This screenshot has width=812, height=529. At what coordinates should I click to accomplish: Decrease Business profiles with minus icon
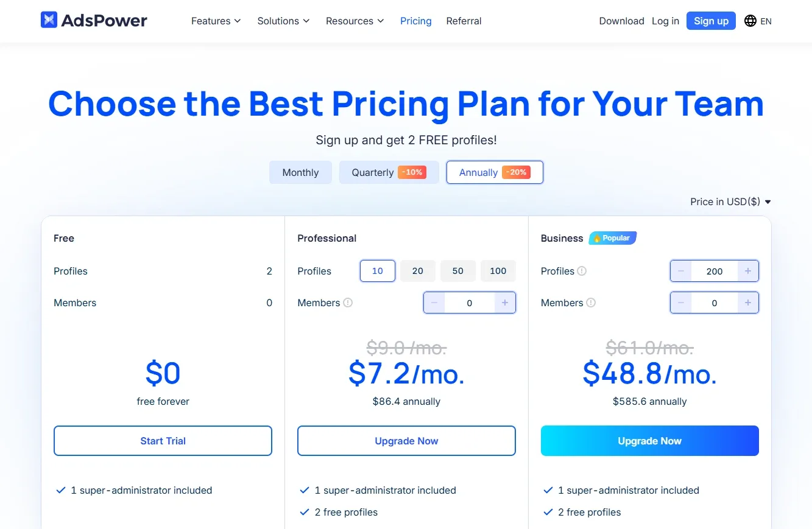click(x=681, y=271)
